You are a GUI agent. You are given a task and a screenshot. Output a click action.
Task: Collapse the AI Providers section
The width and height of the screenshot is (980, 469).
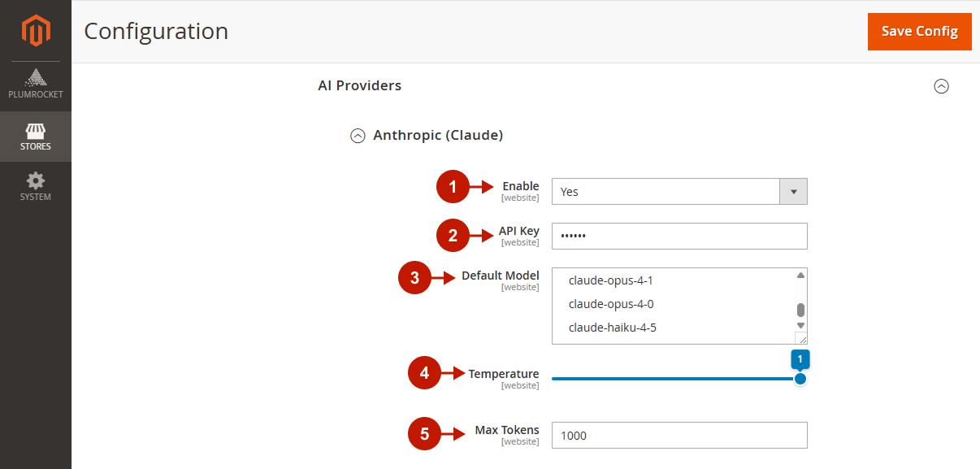942,85
